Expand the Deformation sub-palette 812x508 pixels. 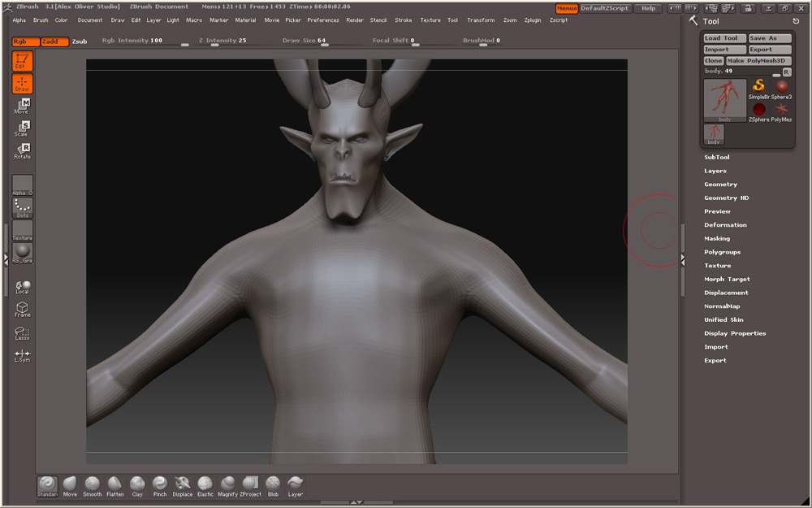[x=725, y=225]
